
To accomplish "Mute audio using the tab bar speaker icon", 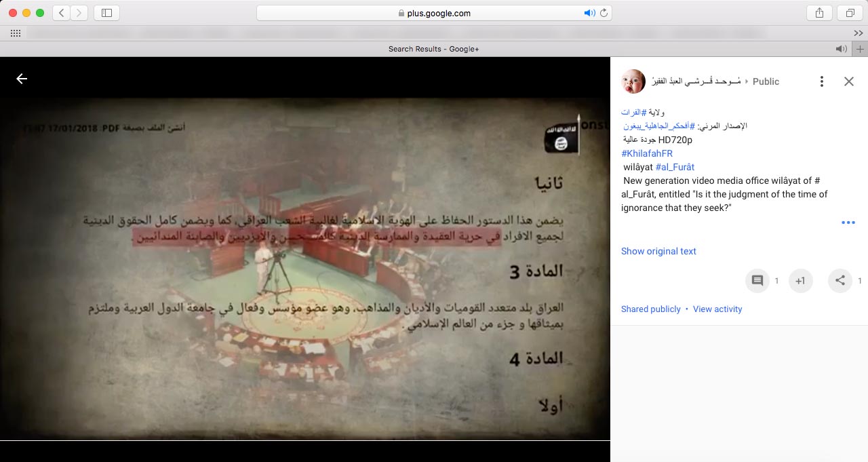I will pos(841,49).
